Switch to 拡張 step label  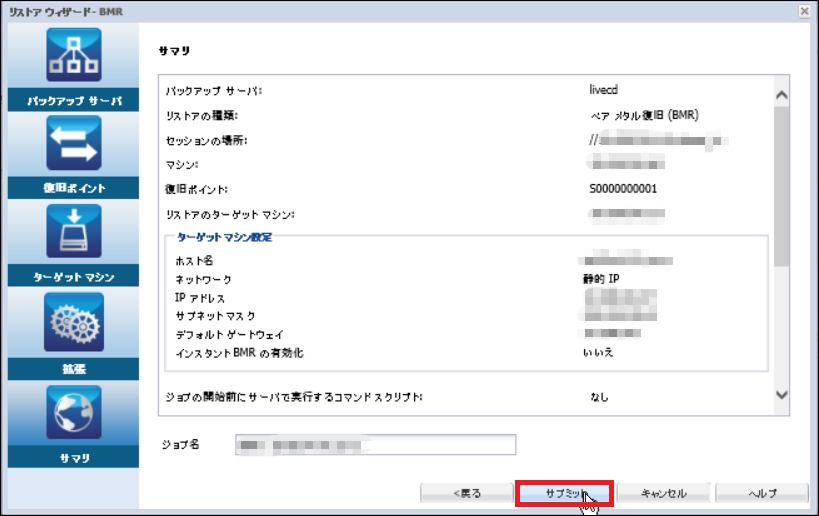point(74,369)
